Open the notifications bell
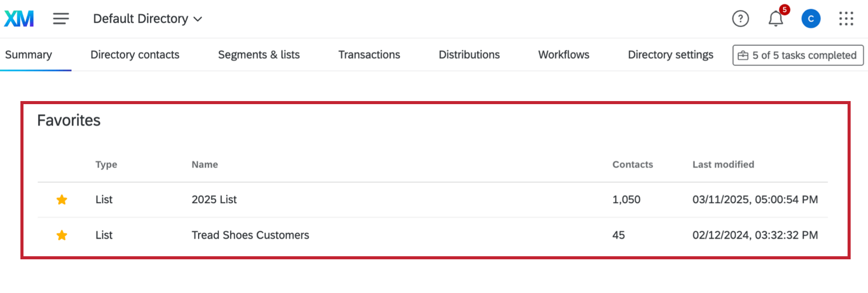 coord(776,19)
